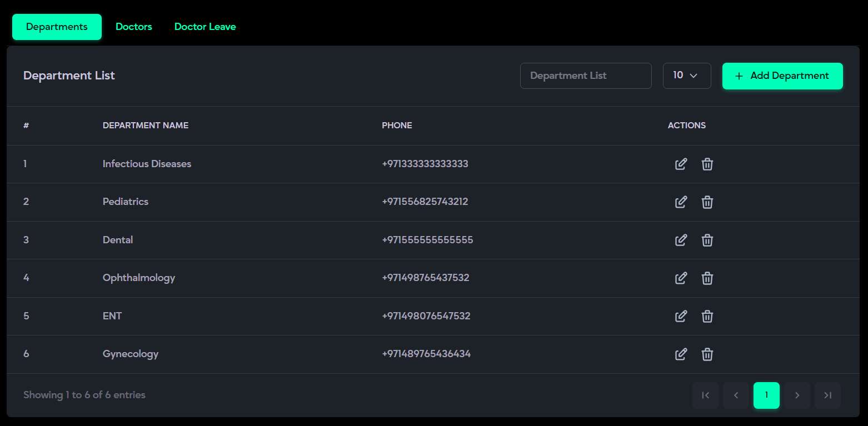This screenshot has height=426, width=868.
Task: Click edit icon for Pediatrics row
Action: 681,202
